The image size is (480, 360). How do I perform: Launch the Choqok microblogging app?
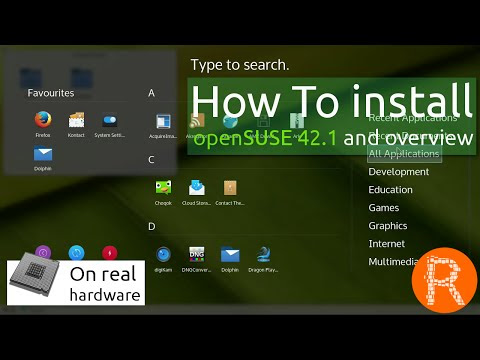(x=163, y=192)
